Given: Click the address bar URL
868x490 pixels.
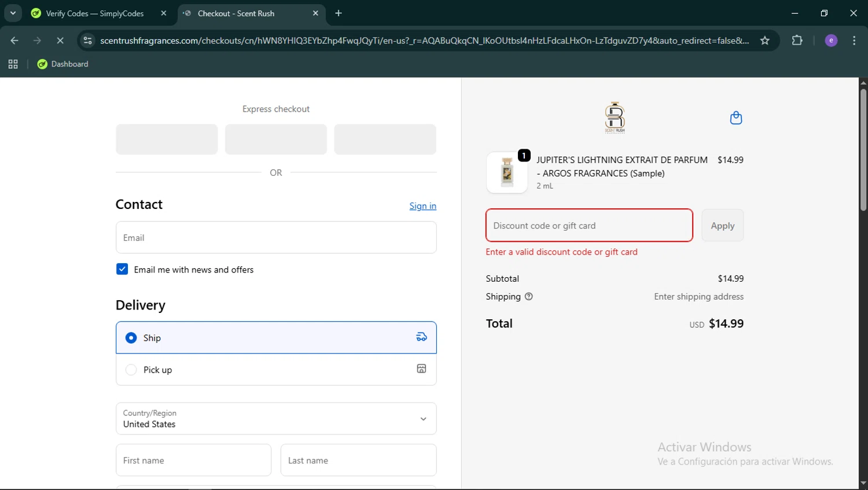Looking at the screenshot, I should [x=424, y=40].
